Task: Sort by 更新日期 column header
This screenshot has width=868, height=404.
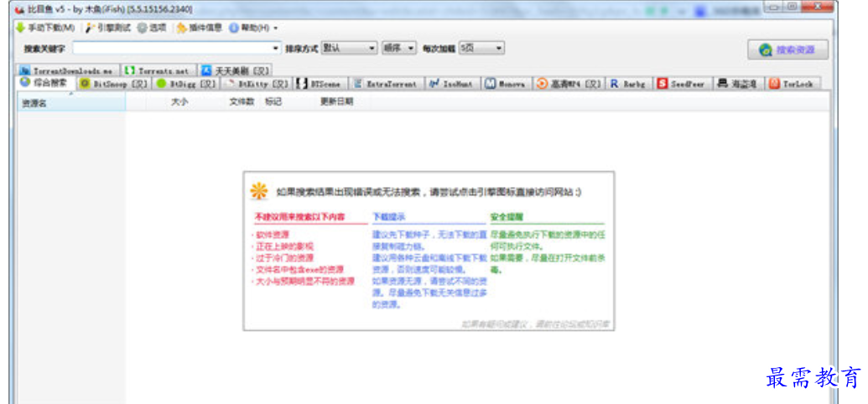Action: [336, 101]
